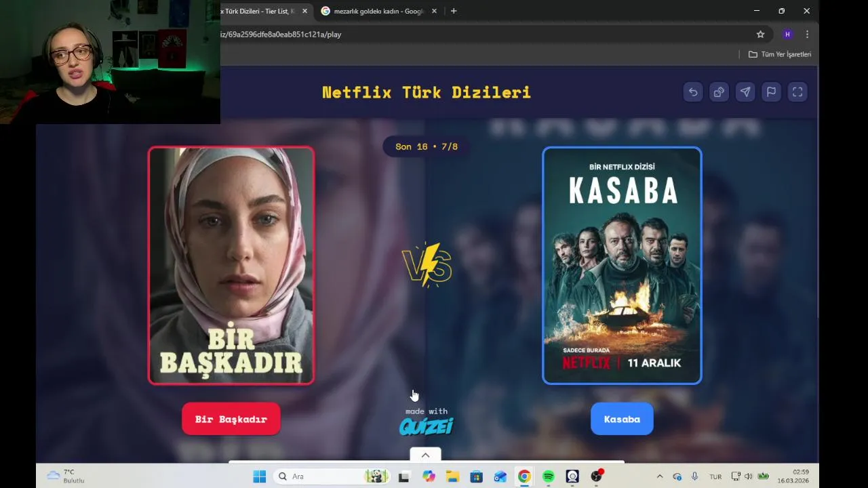Click the address bar URL
Screen dimensions: 868x488
(281, 35)
